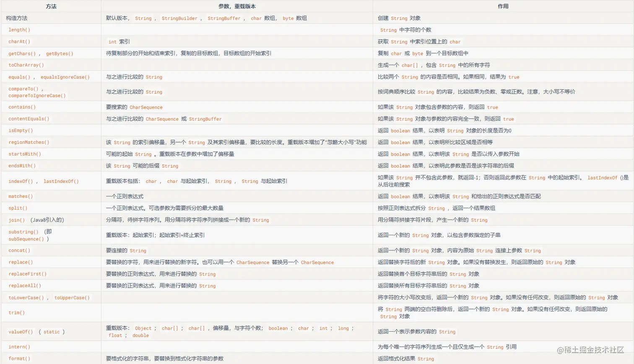Screen dimensions: 634x364
Task: Select the toLowerCase() method name
Action: 26,297
